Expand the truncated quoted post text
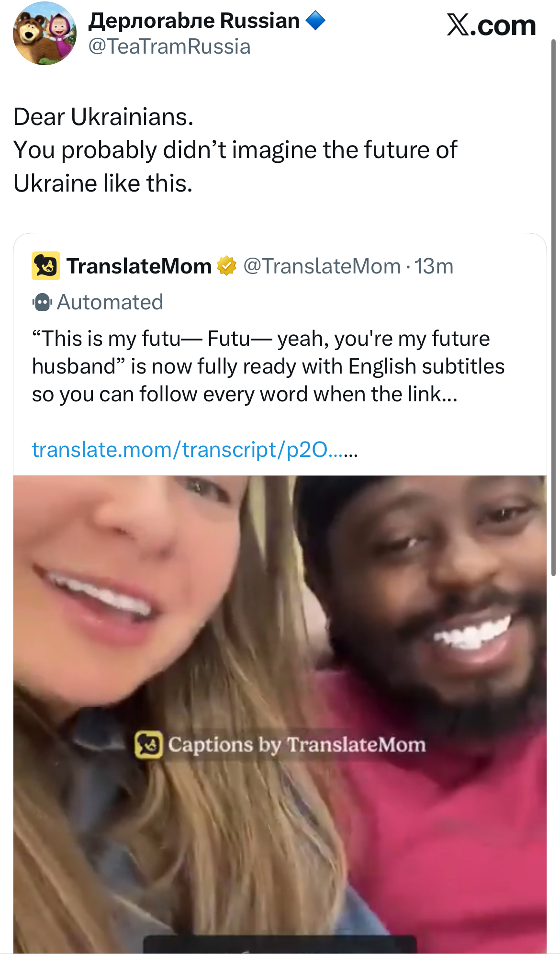The width and height of the screenshot is (560, 954). click(x=268, y=366)
